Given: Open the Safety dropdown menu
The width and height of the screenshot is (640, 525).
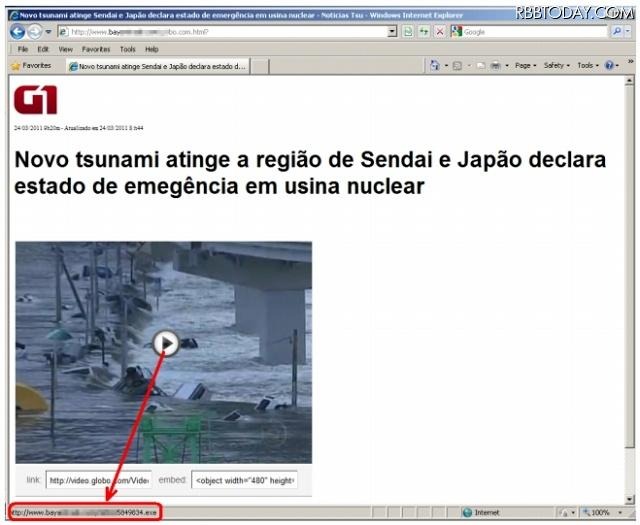Looking at the screenshot, I should coord(556,65).
